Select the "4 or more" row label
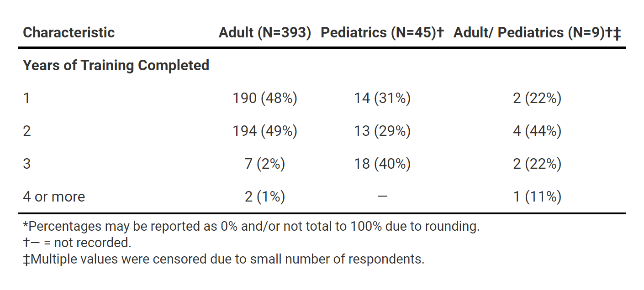 tap(54, 197)
